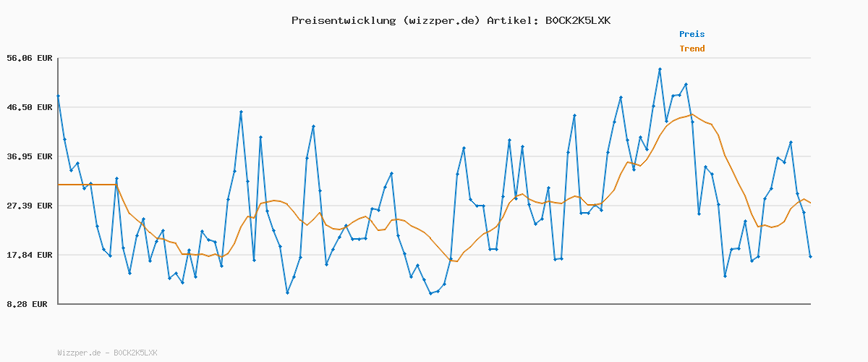868x362 pixels.
Task: Select the 27.39 EUR axis label
Action: [30, 206]
